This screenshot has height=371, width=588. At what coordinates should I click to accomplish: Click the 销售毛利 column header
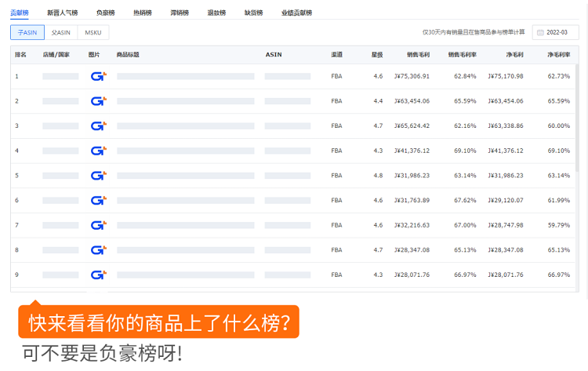[418, 55]
